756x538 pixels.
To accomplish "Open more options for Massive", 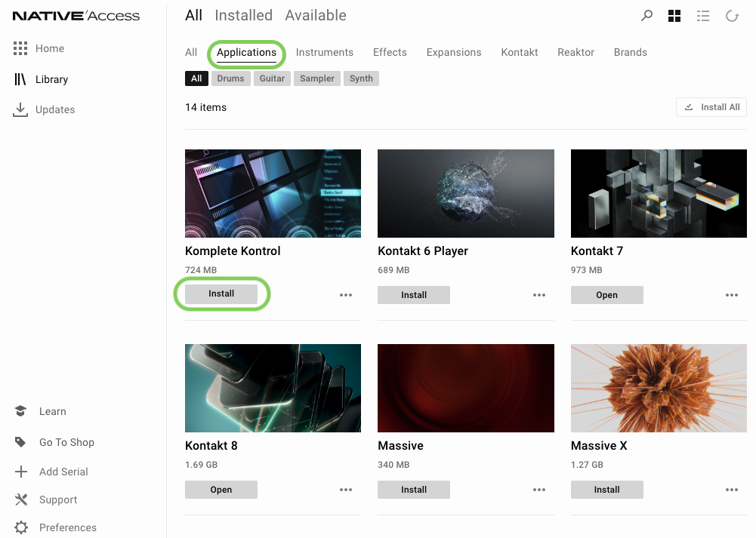I will (x=539, y=490).
